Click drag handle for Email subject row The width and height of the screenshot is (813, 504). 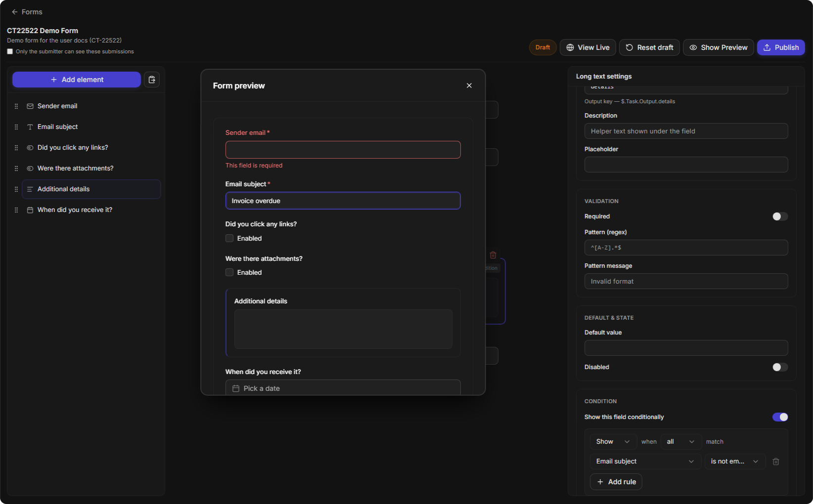click(16, 127)
